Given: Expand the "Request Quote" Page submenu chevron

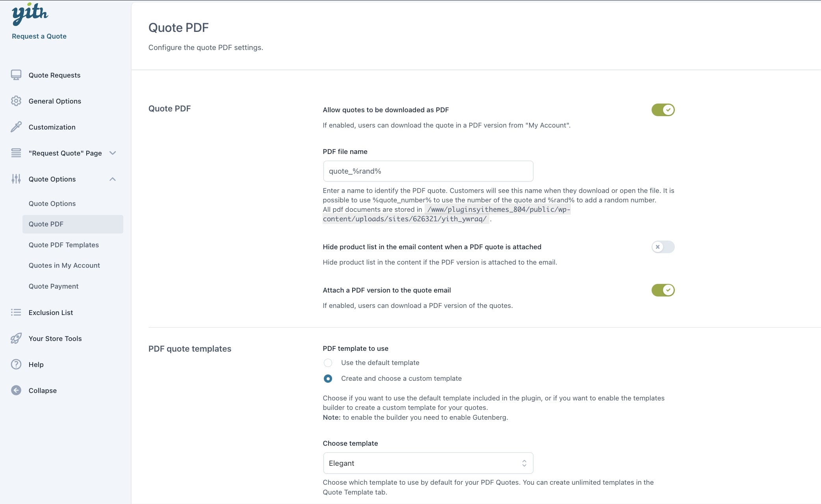Looking at the screenshot, I should [x=113, y=153].
